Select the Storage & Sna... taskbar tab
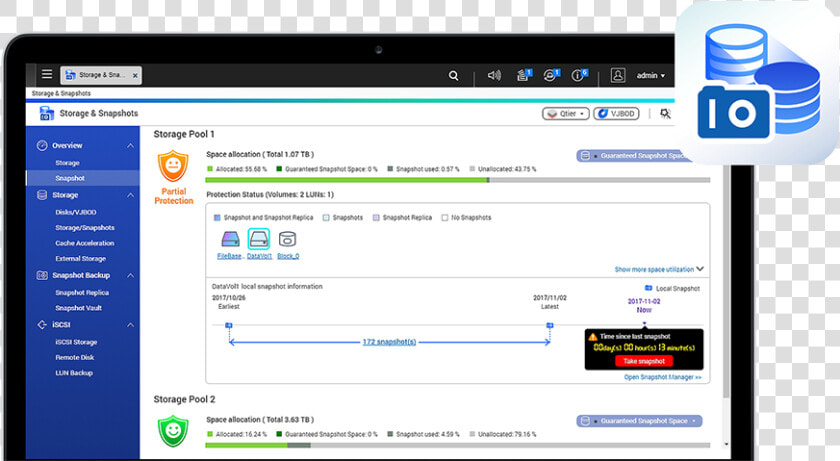The image size is (840, 461). pyautogui.click(x=101, y=75)
